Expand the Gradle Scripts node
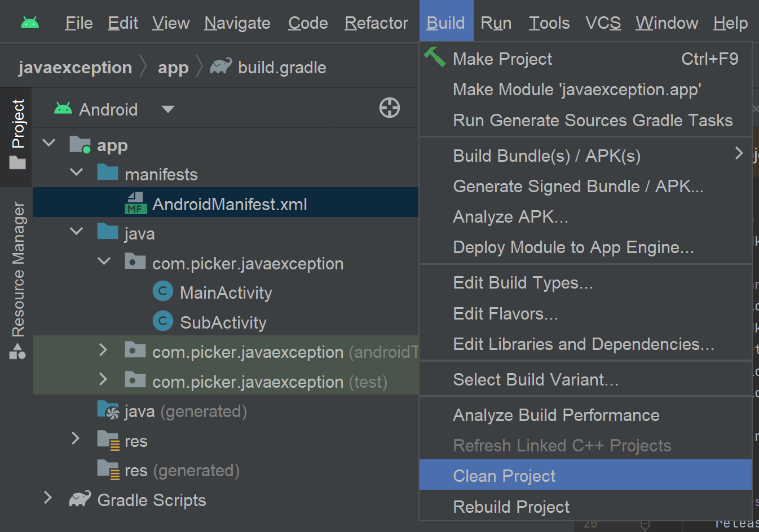Image resolution: width=759 pixels, height=532 pixels. coord(48,498)
